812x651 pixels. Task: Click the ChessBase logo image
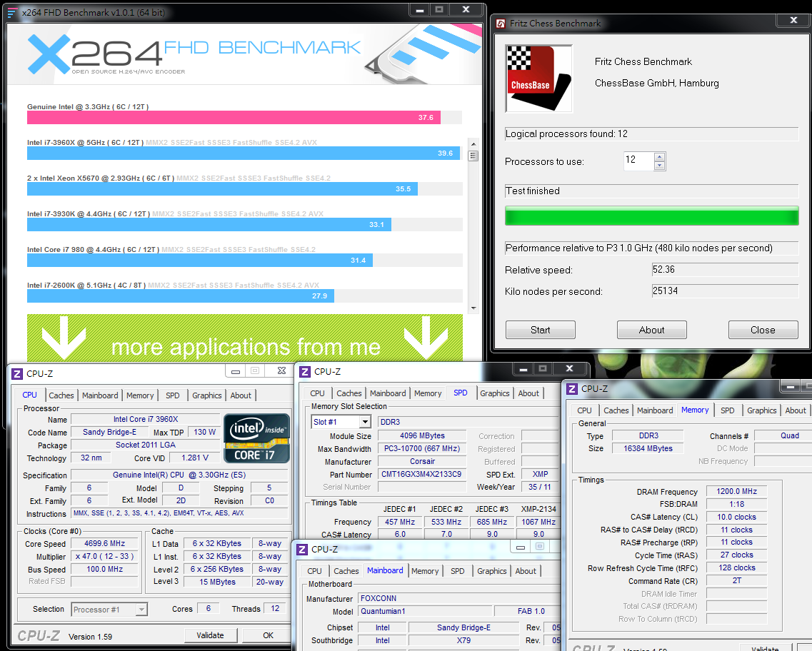pos(538,78)
